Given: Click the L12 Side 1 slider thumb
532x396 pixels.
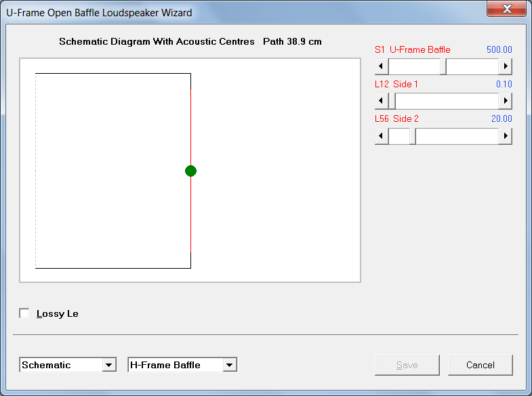Looking at the screenshot, I should [392, 101].
